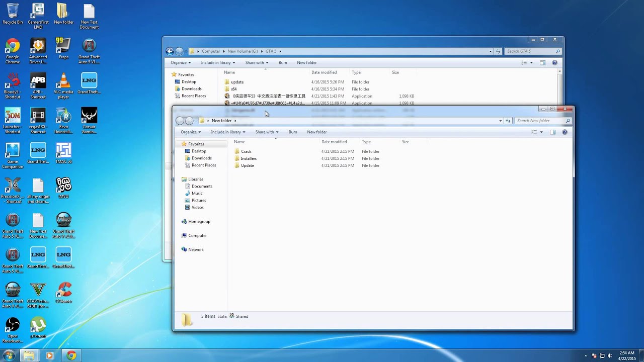This screenshot has height=362, width=644.
Task: Select Documents library in sidebar
Action: [202, 187]
